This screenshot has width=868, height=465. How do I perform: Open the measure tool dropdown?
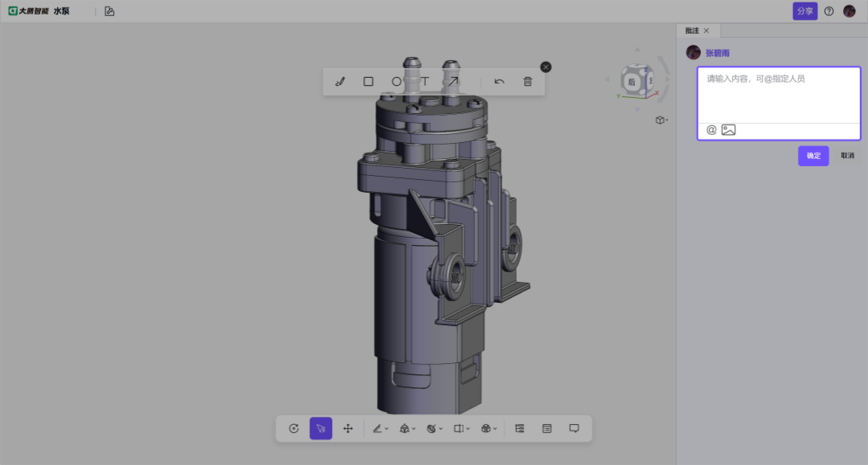click(379, 428)
